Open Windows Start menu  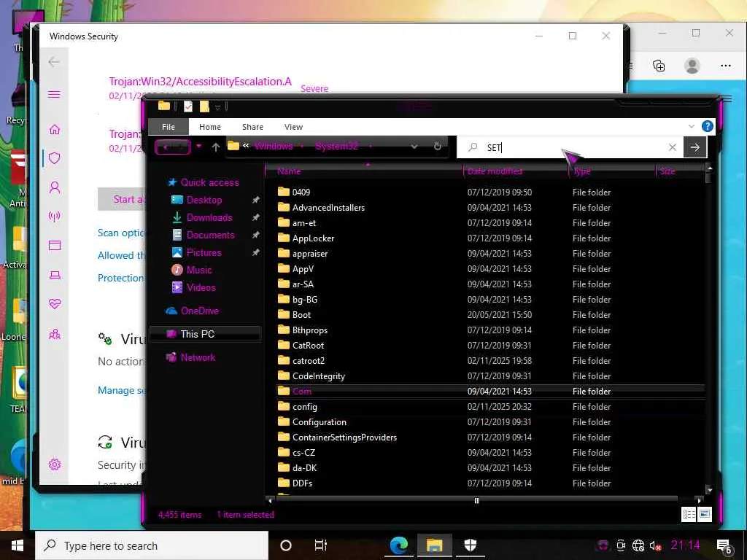point(18,545)
